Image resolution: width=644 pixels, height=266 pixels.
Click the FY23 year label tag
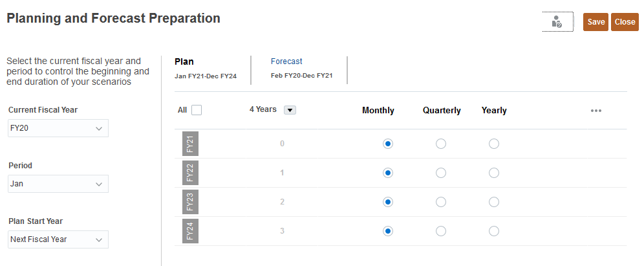[190, 202]
